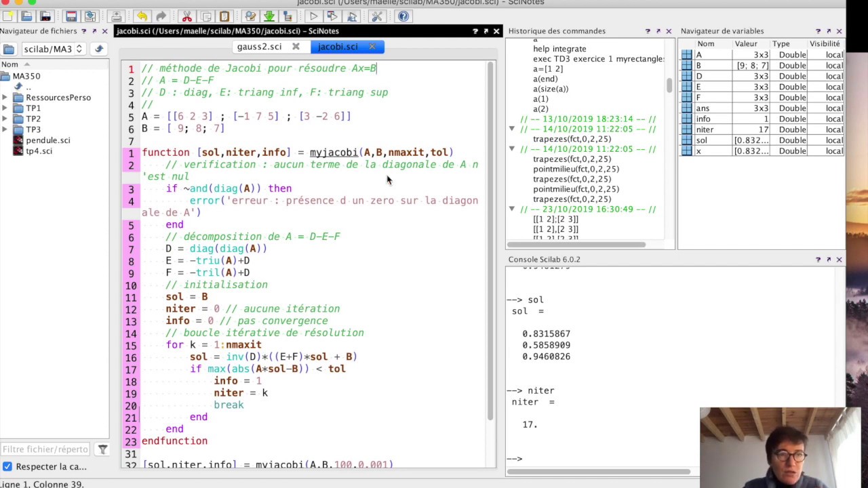Viewport: 868px width, 488px height.
Task: Click Save and Execute icon
Action: [x=332, y=16]
